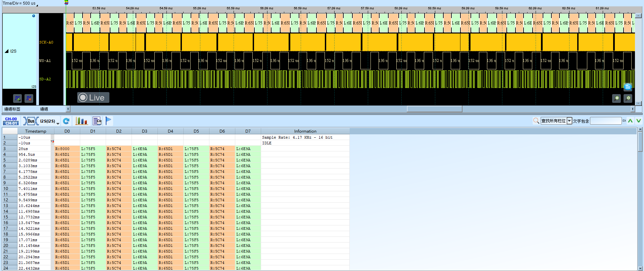Image resolution: width=644 pixels, height=271 pixels.
Task: Click the remove-channel icon under I2S
Action: [29, 98]
